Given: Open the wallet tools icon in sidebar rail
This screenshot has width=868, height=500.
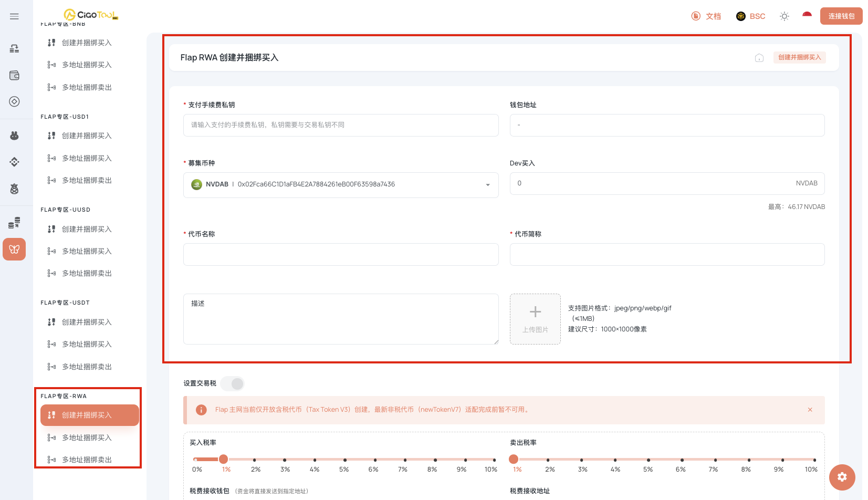Looking at the screenshot, I should click(x=14, y=75).
